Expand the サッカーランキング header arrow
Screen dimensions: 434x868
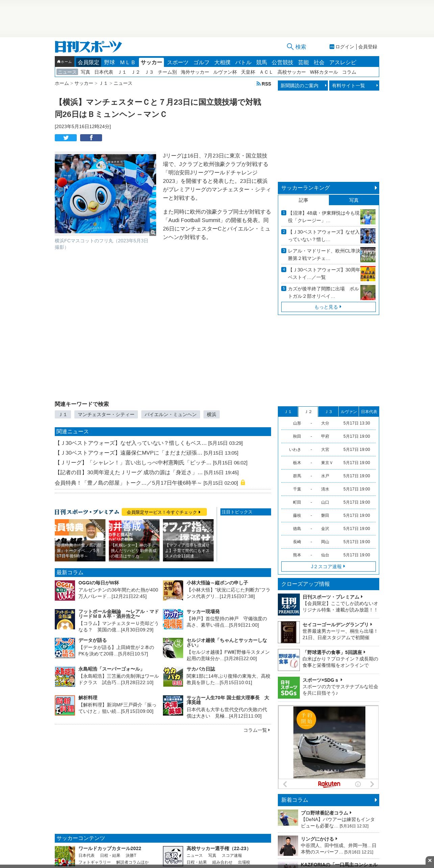[376, 188]
